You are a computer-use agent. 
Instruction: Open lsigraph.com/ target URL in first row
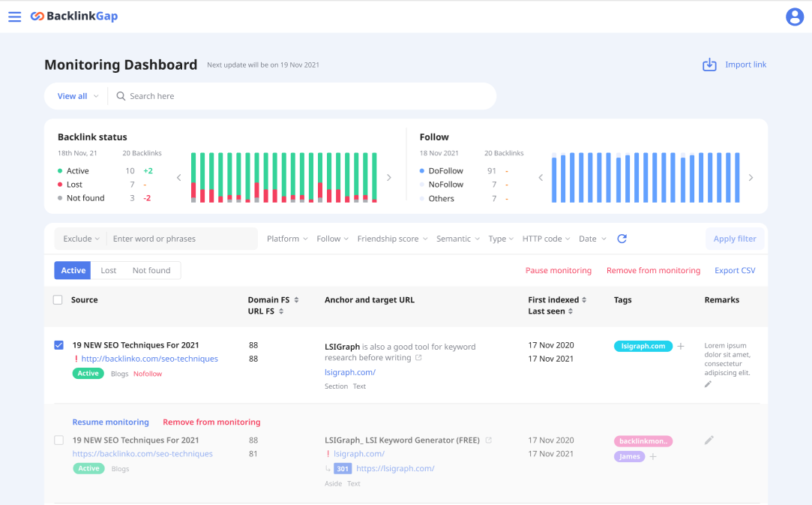350,372
